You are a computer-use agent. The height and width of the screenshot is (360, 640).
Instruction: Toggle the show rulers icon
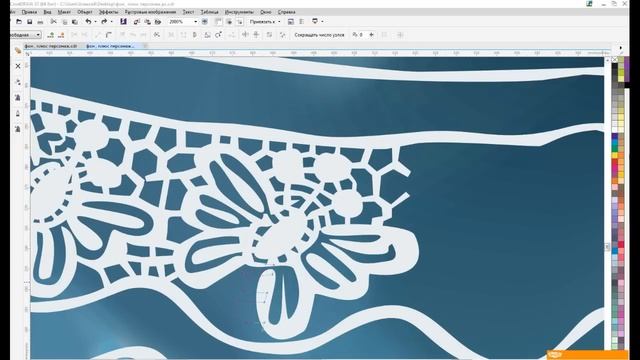click(x=218, y=22)
